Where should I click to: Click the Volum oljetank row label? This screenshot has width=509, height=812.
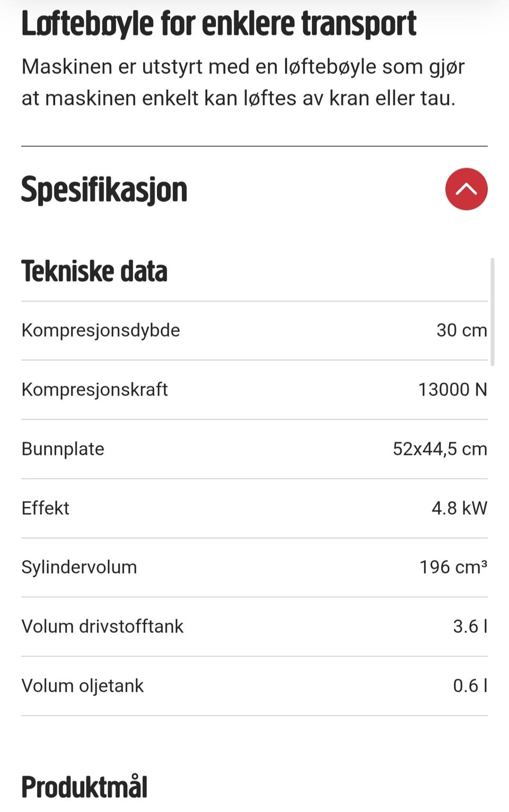pos(82,686)
